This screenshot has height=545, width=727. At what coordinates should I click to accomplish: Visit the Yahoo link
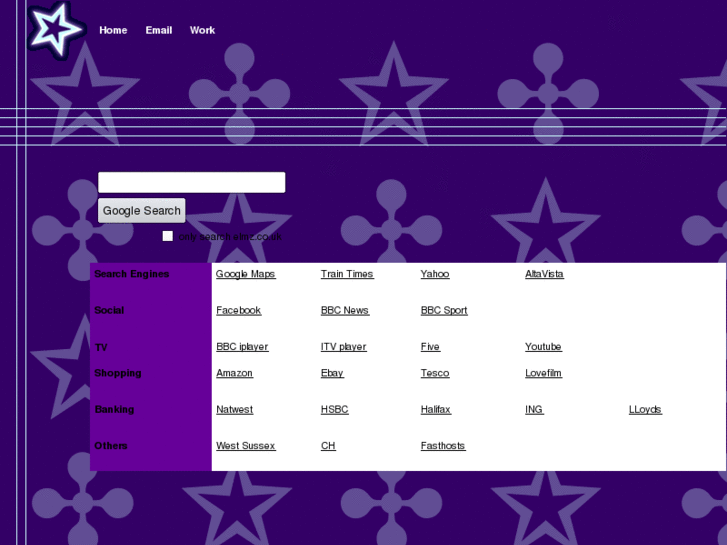pyautogui.click(x=435, y=274)
